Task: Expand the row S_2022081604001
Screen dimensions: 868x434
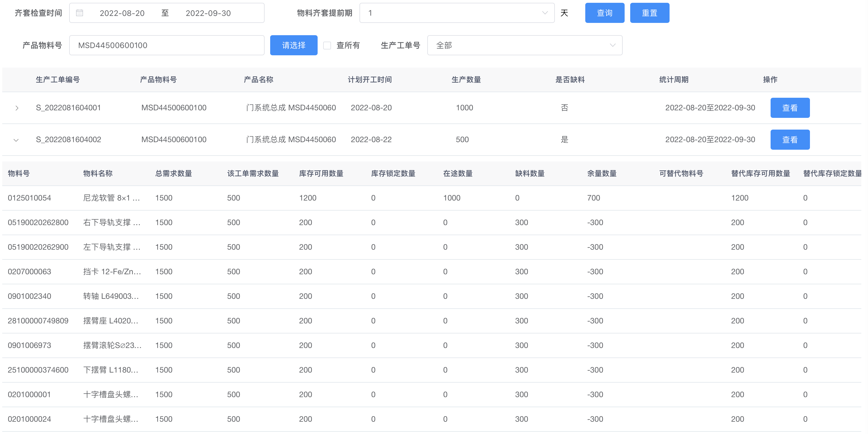Action: (x=16, y=108)
